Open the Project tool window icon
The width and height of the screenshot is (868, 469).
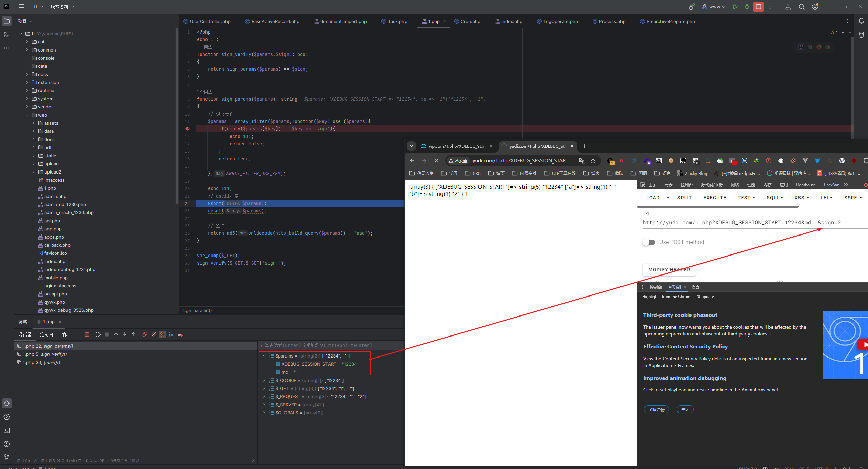click(x=7, y=21)
